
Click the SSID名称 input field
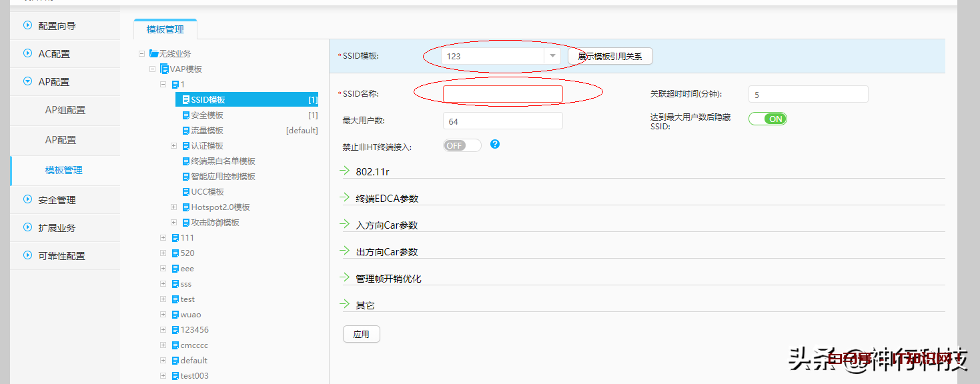pyautogui.click(x=502, y=94)
